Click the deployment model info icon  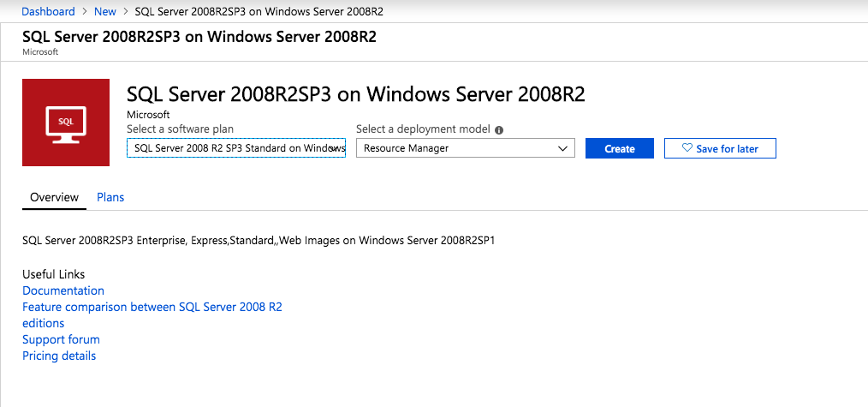coord(499,130)
